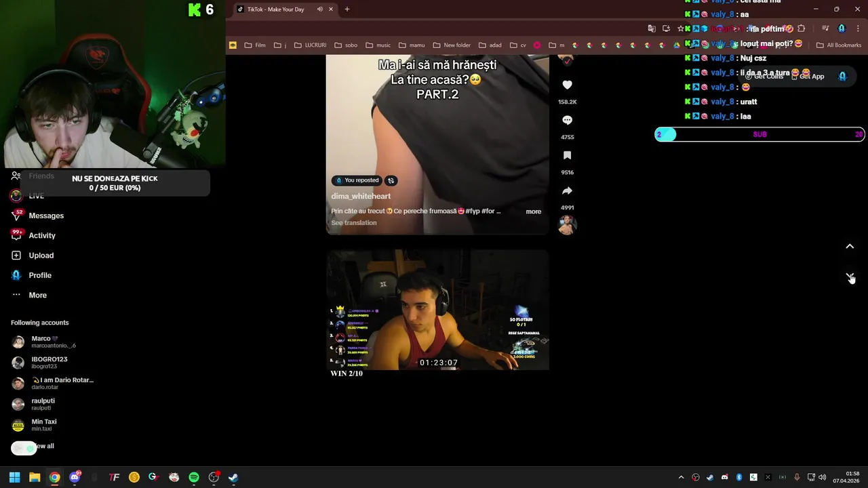Viewport: 868px width, 488px height.
Task: Open the cv bookmarks folder
Action: 518,45
